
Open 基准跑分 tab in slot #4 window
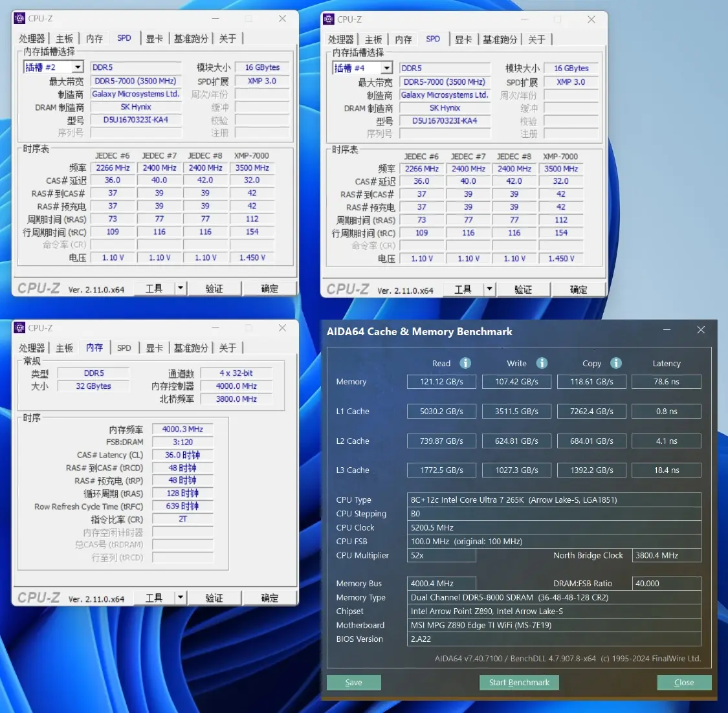500,39
